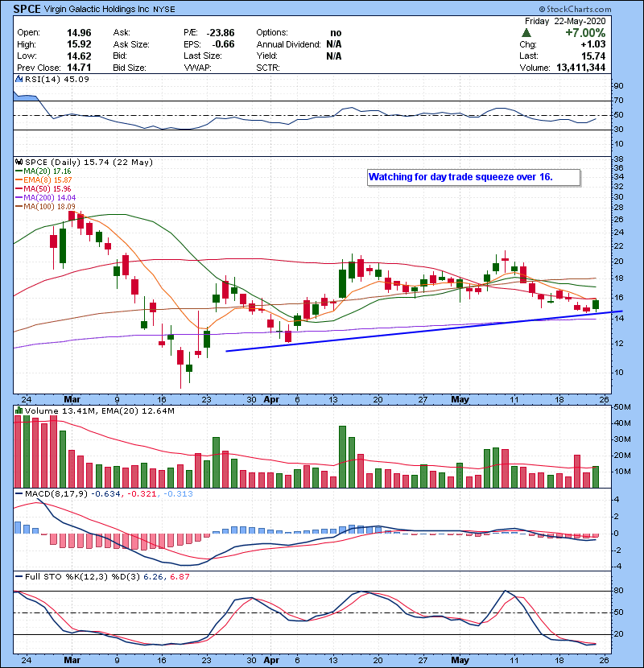Image resolution: width=644 pixels, height=668 pixels.
Task: Click the Options value no
Action: pyautogui.click(x=336, y=33)
